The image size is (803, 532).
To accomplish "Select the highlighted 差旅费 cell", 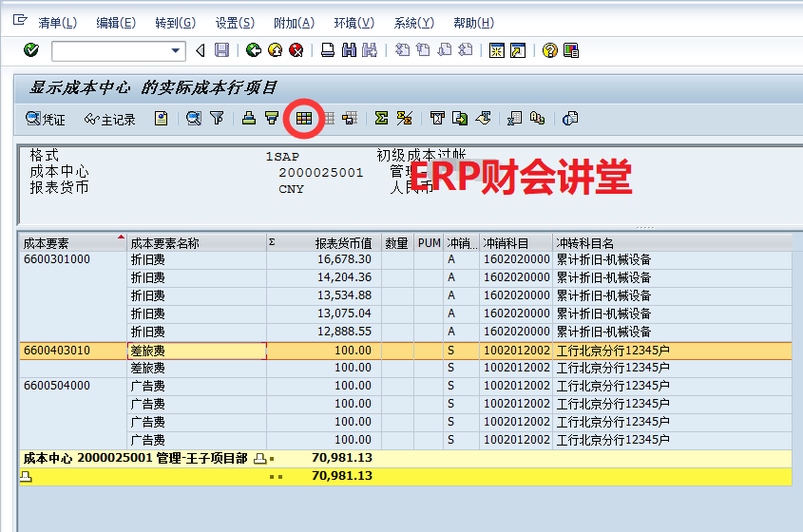I will click(x=196, y=351).
